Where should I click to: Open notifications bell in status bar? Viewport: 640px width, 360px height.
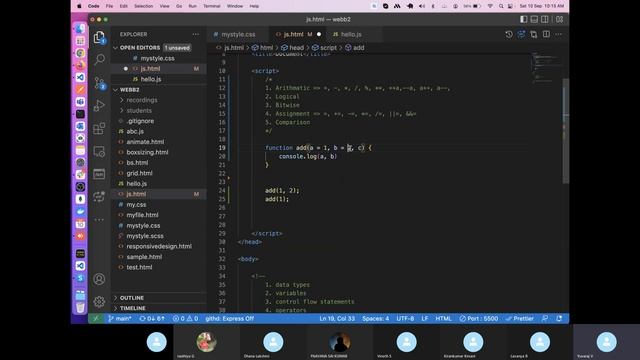coord(559,318)
